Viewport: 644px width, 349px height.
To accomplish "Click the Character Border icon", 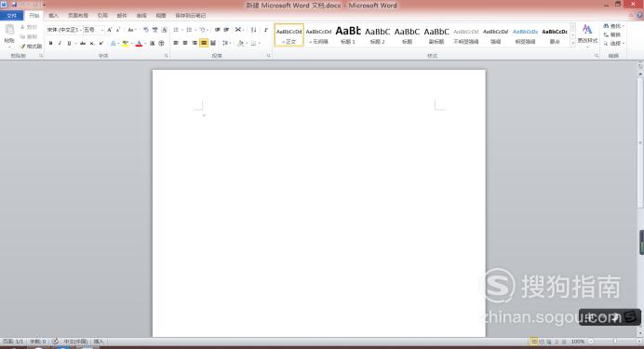I will tap(165, 30).
